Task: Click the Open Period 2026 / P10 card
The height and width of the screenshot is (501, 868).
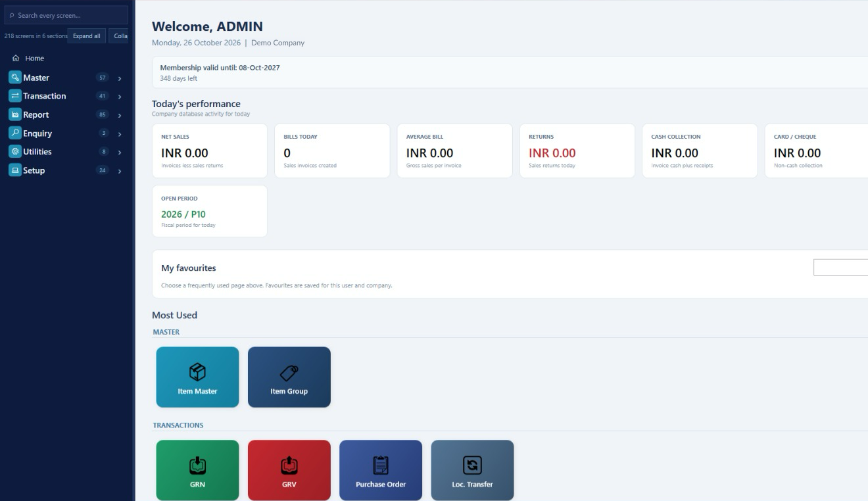Action: click(210, 211)
